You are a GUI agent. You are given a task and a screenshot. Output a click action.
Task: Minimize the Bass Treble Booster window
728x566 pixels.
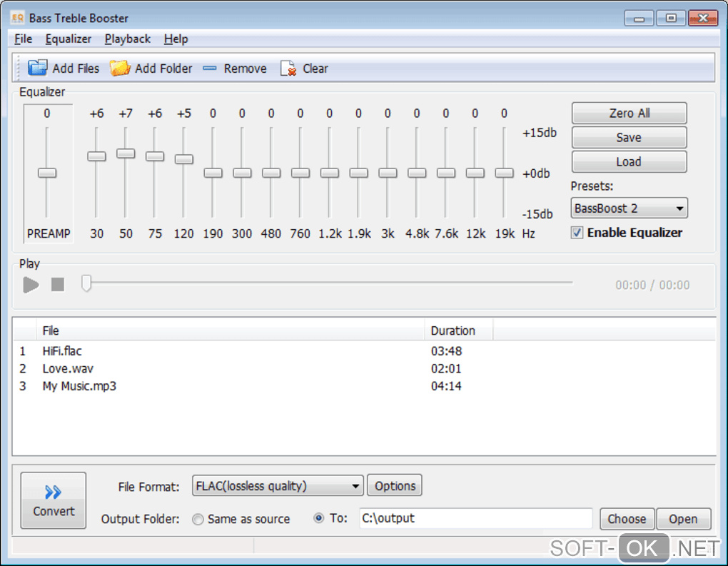coord(639,18)
